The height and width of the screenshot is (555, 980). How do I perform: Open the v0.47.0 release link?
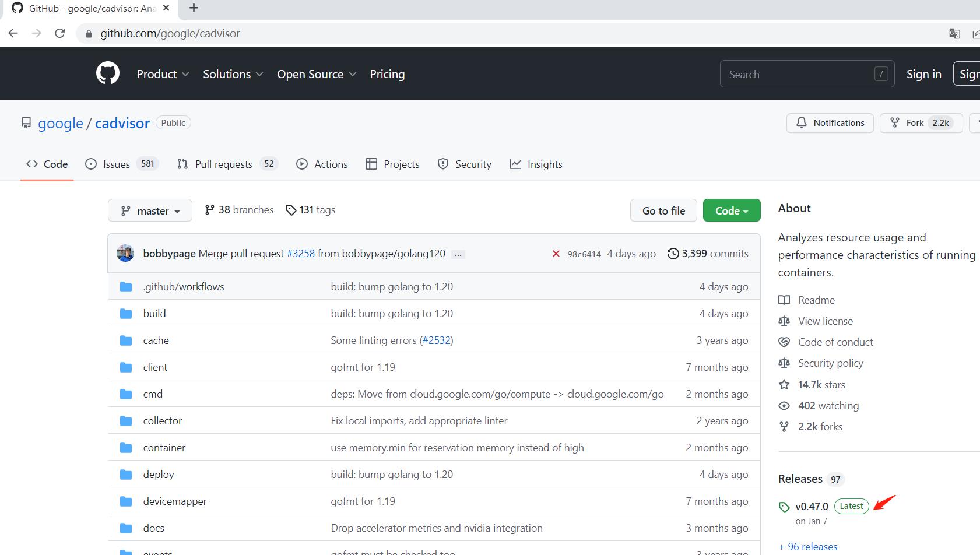coord(812,507)
